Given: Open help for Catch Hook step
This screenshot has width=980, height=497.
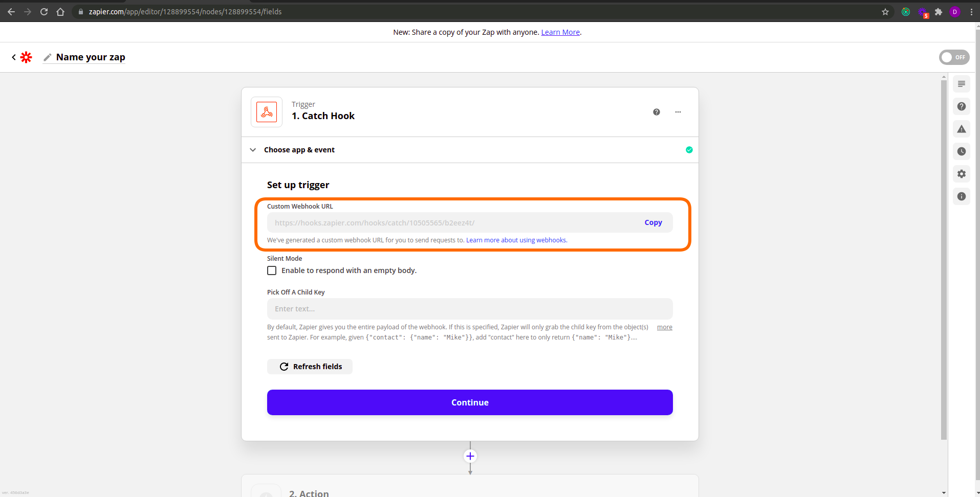Looking at the screenshot, I should coord(657,112).
